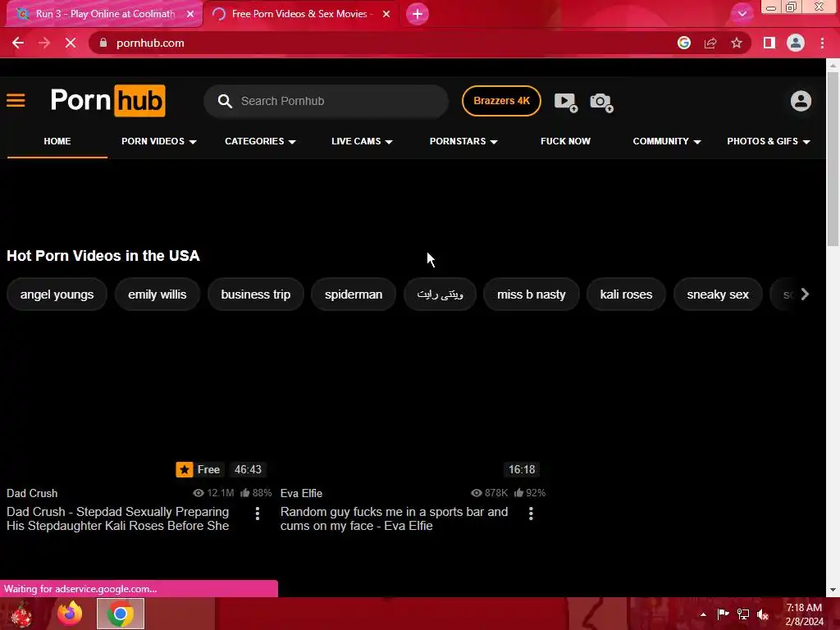840x630 pixels.
Task: Click the orange star Free badge
Action: pyautogui.click(x=199, y=470)
